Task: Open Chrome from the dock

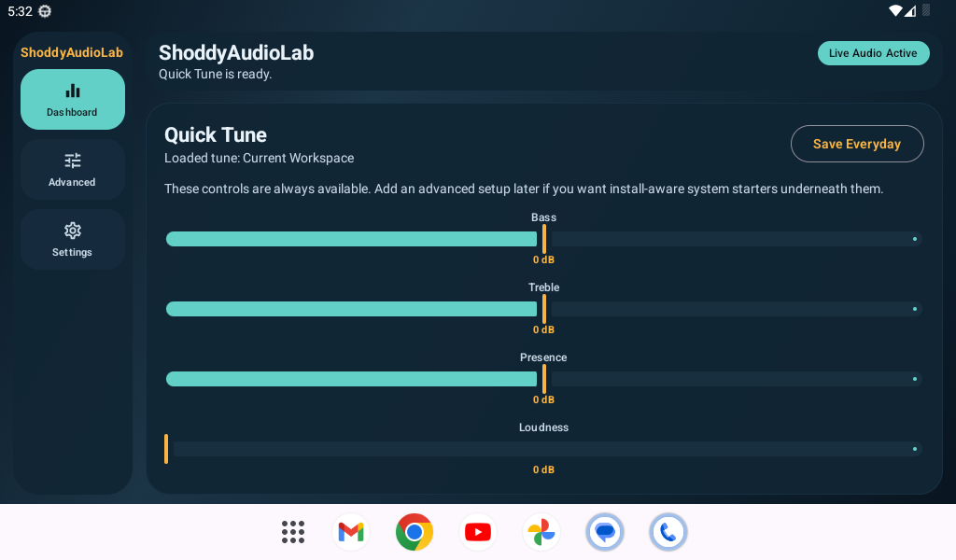Action: tap(414, 532)
